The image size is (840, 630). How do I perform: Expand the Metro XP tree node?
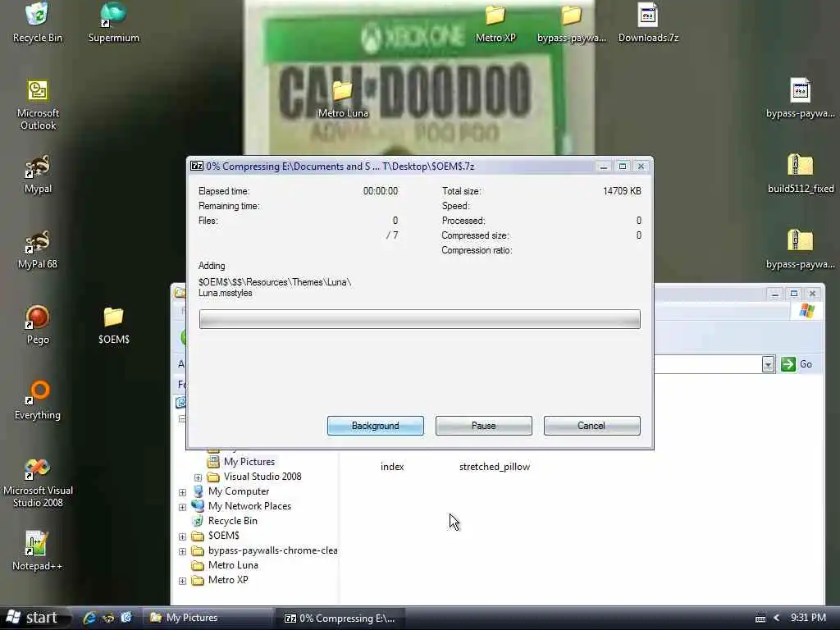pos(182,581)
